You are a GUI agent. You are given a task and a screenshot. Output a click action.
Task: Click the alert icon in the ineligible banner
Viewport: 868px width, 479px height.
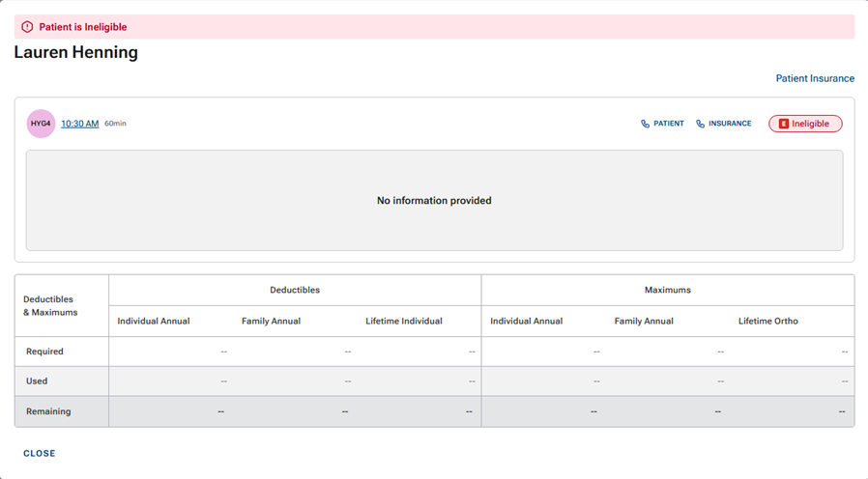pos(27,27)
